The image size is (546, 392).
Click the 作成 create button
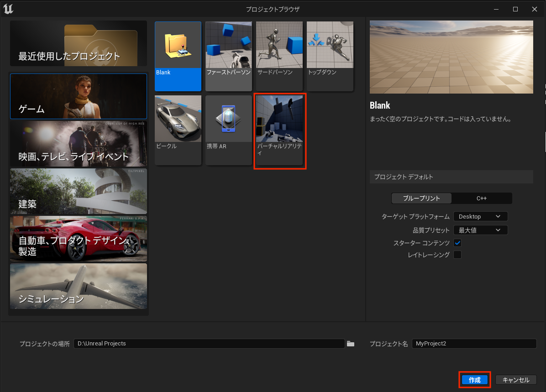click(475, 380)
